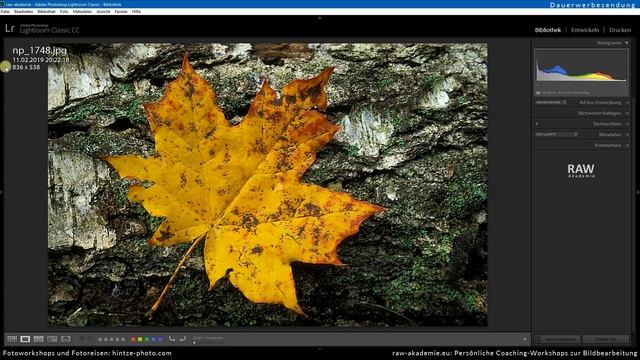
Task: Open the Bibliothek menu
Action: (47, 11)
